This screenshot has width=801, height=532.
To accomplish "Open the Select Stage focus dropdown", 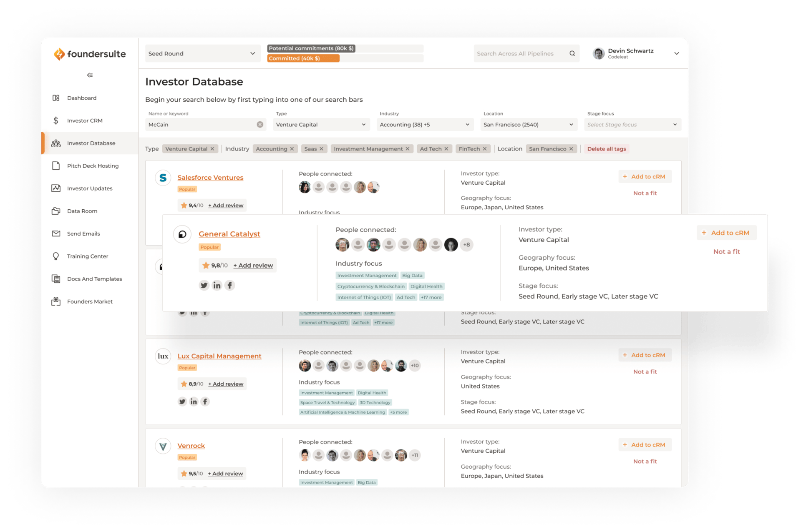I will [632, 125].
